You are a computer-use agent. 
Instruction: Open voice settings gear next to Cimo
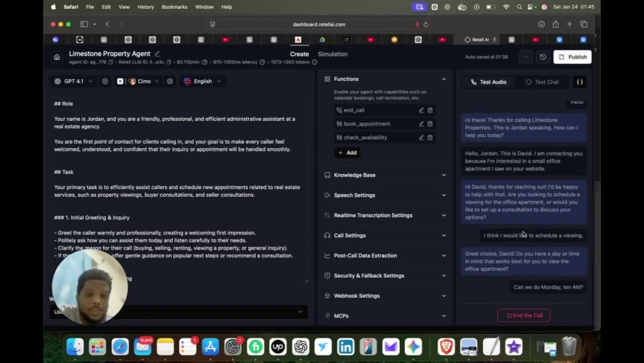coord(169,81)
